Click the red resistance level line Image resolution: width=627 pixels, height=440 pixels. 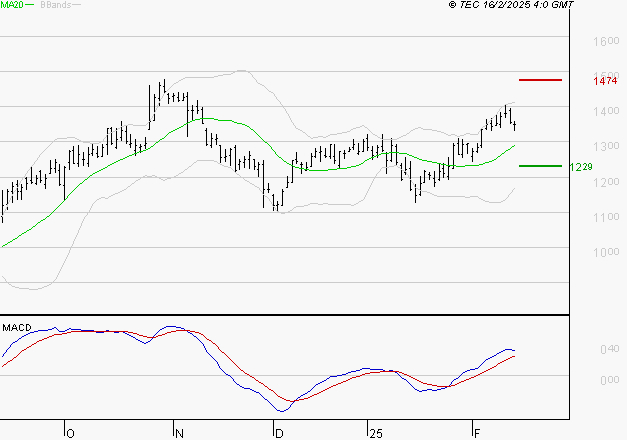point(540,80)
